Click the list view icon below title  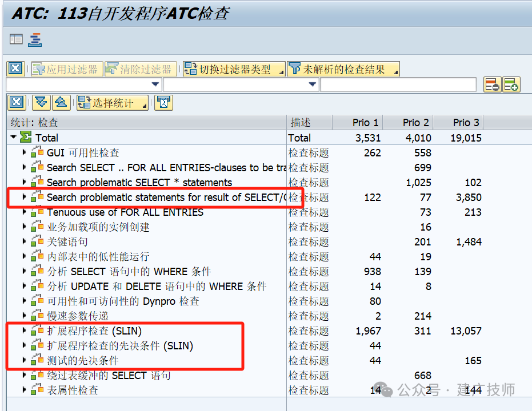(x=16, y=39)
